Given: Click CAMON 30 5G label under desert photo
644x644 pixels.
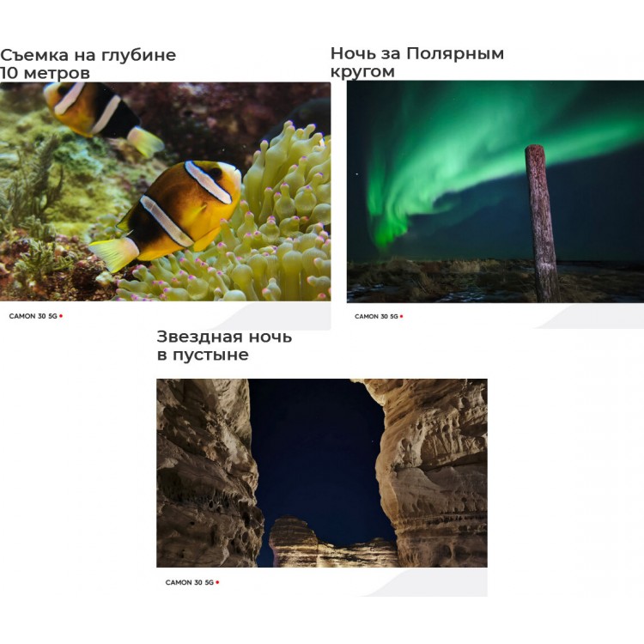Looking at the screenshot, I should (x=190, y=582).
